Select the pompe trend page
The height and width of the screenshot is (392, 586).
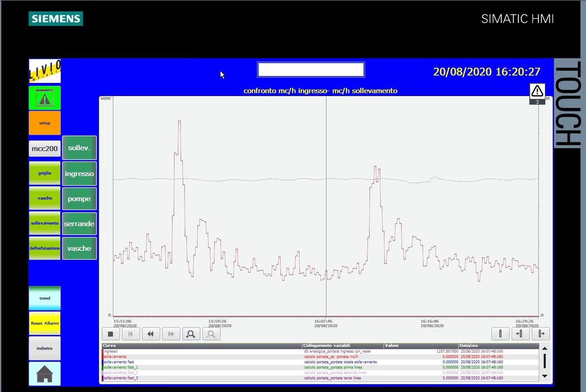(79, 199)
